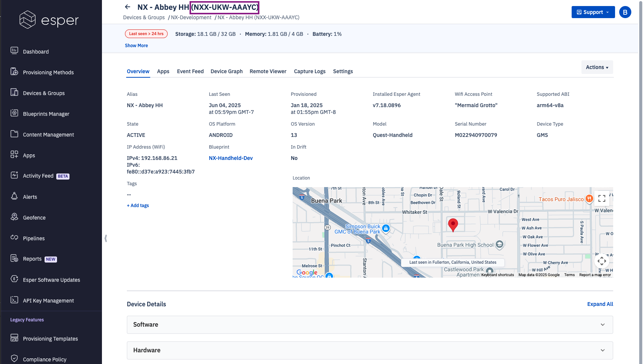Click the Geofence icon in sidebar
Viewport: 643px width, 364px height.
tap(14, 217)
